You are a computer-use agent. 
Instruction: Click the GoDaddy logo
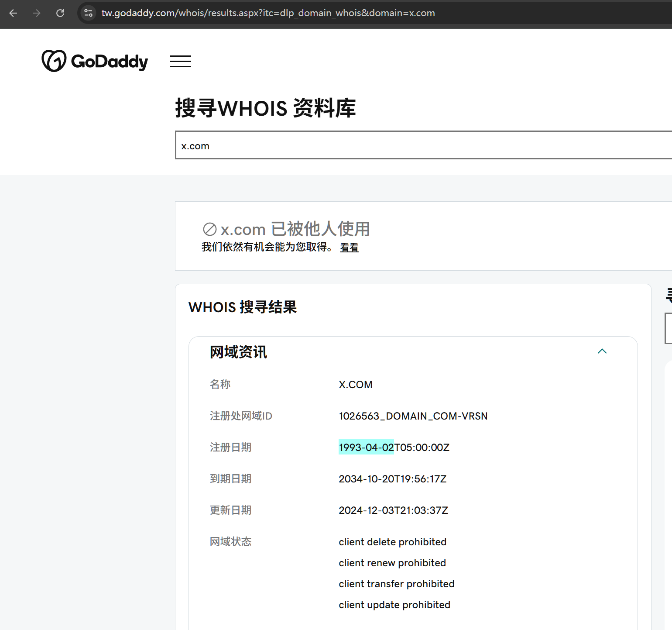95,61
